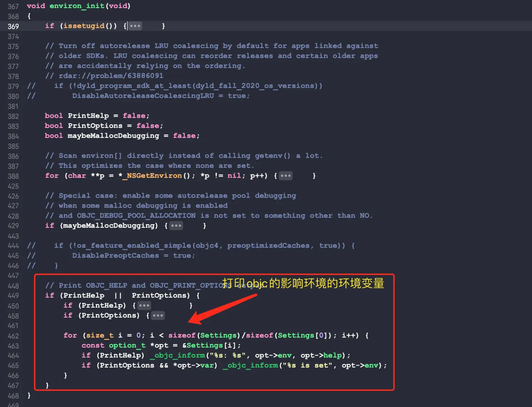Click line number 388 in the gutter

(13, 176)
